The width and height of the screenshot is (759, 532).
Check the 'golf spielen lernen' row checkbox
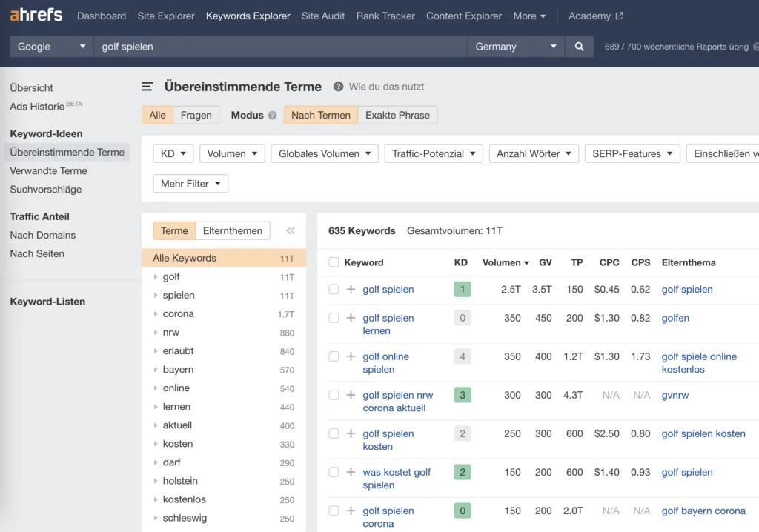tap(334, 318)
